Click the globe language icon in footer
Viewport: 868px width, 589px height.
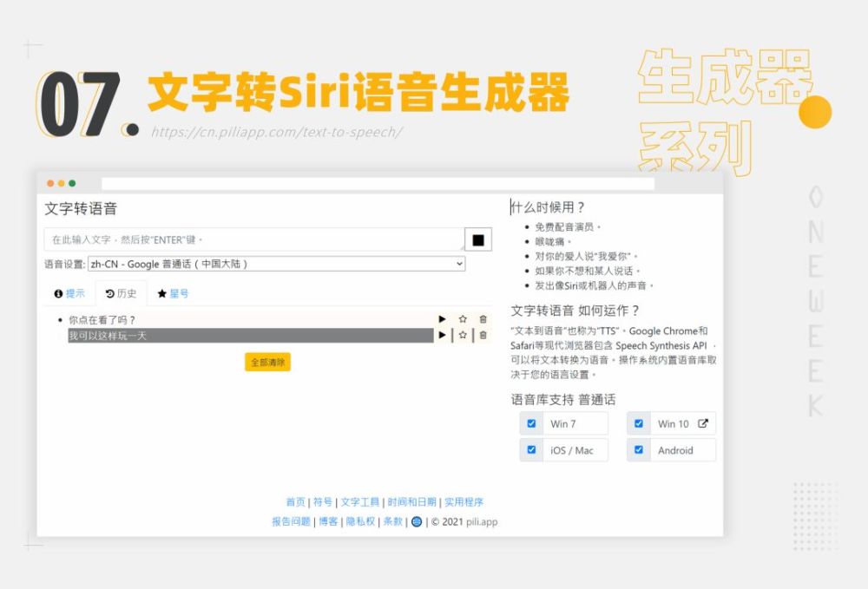(417, 521)
